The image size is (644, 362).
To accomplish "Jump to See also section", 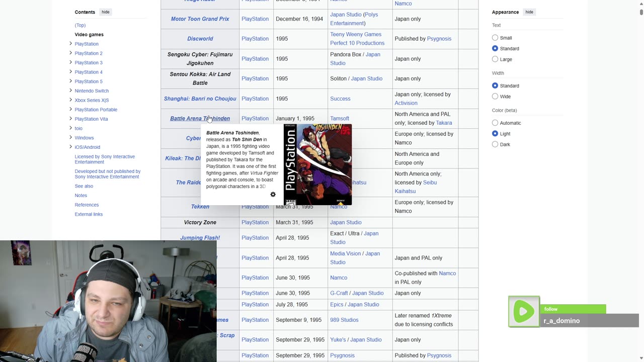I will [x=84, y=186].
